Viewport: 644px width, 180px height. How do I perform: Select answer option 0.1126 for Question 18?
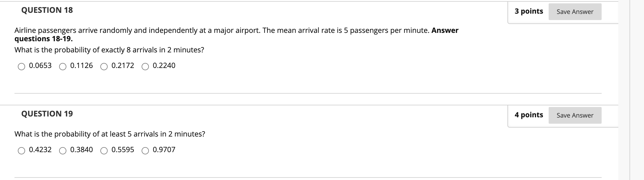[x=63, y=67]
